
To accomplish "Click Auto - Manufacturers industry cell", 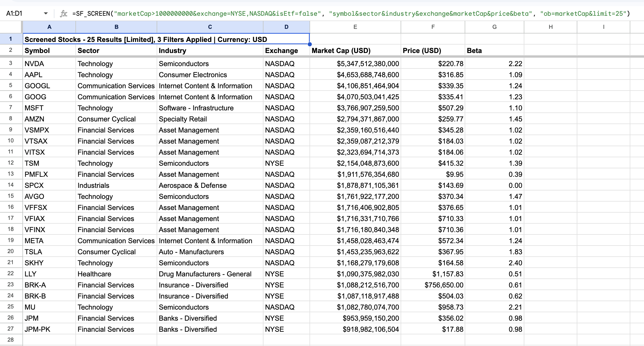I will click(210, 252).
